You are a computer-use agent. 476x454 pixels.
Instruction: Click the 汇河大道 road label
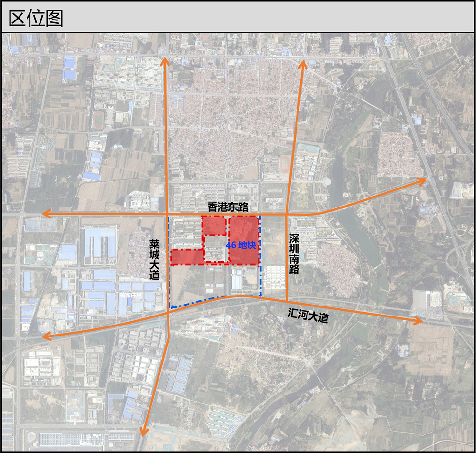[308, 316]
